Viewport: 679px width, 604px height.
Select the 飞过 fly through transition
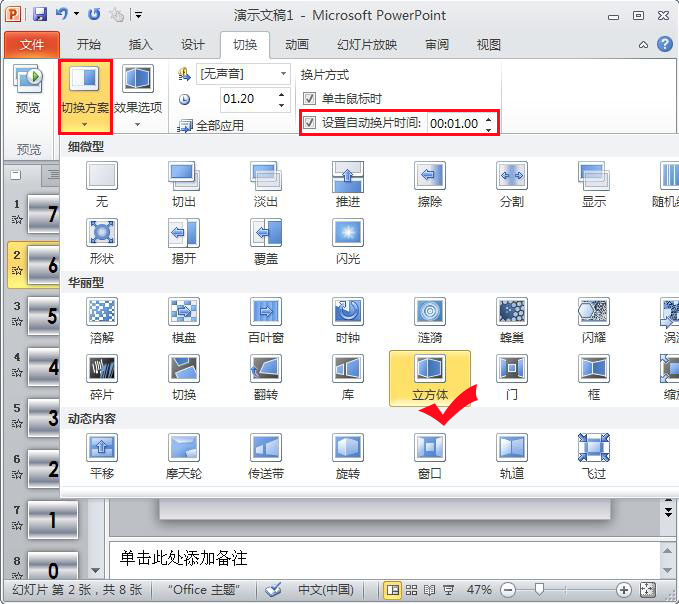[x=594, y=457]
